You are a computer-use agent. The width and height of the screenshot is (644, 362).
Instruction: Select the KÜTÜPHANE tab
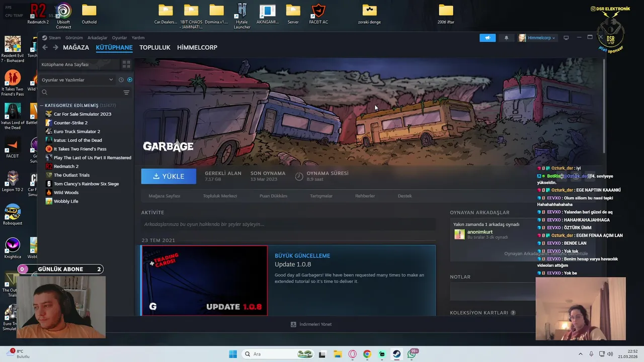pos(114,47)
